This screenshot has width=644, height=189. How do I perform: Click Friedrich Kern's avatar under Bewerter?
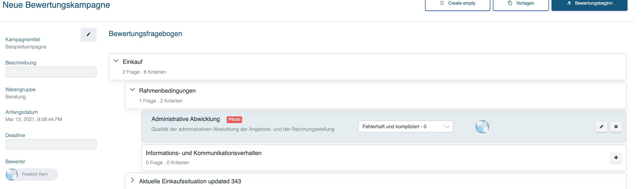(x=12, y=175)
